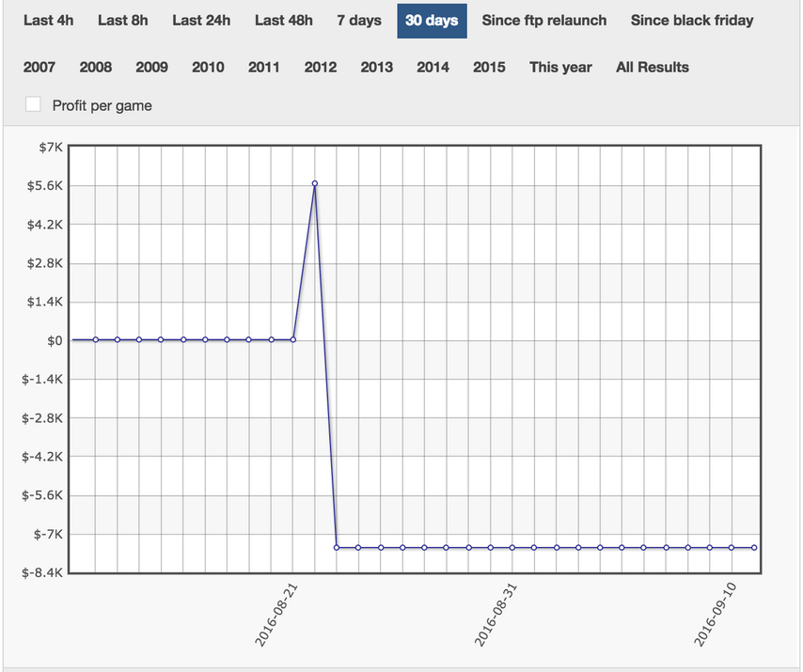
Task: Click the $0 y-axis label
Action: click(55, 341)
